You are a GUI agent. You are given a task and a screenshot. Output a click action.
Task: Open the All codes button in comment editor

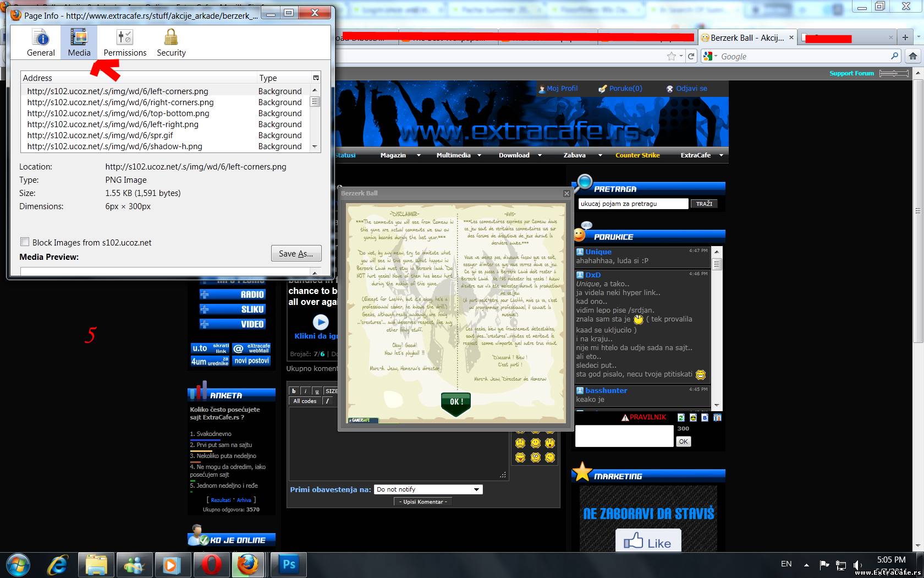[305, 401]
